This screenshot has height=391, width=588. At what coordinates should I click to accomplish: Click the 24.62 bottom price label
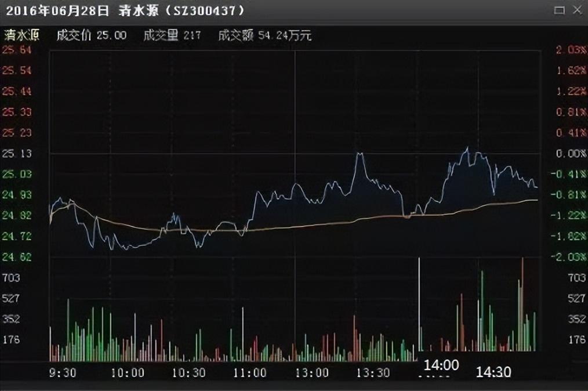(x=17, y=256)
